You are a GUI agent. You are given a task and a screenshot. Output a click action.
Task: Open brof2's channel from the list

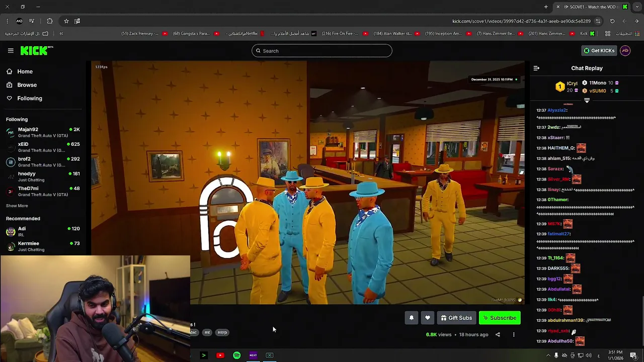(43, 162)
